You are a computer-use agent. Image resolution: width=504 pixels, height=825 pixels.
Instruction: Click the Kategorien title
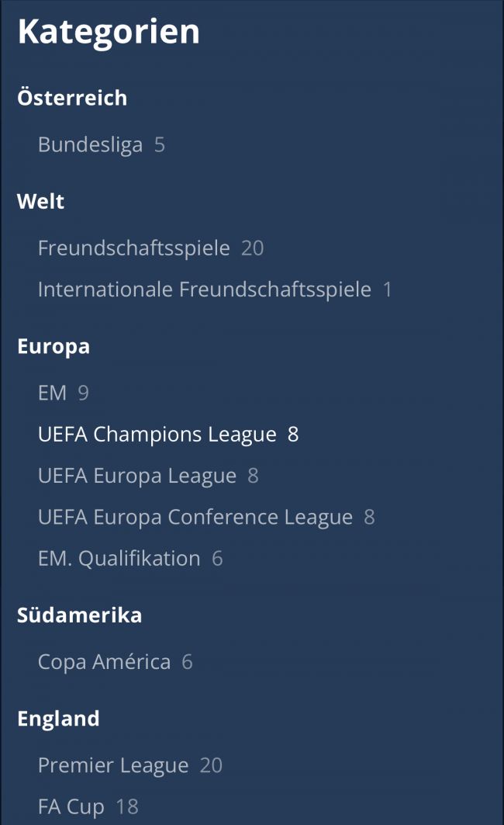pyautogui.click(x=109, y=33)
